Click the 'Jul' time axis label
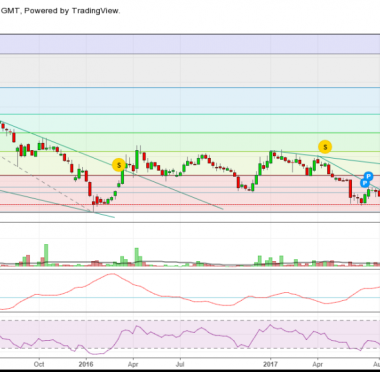Image resolution: width=380 pixels, height=372 pixels. 180,364
